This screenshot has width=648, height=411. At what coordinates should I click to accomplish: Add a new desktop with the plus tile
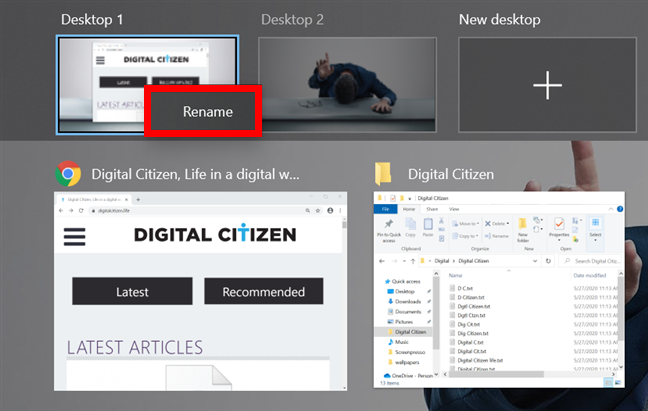[547, 85]
